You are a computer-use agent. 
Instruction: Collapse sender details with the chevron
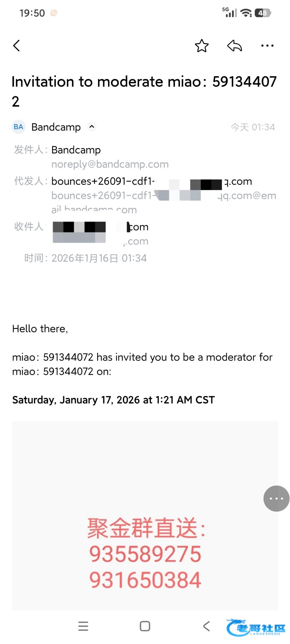coord(92,127)
